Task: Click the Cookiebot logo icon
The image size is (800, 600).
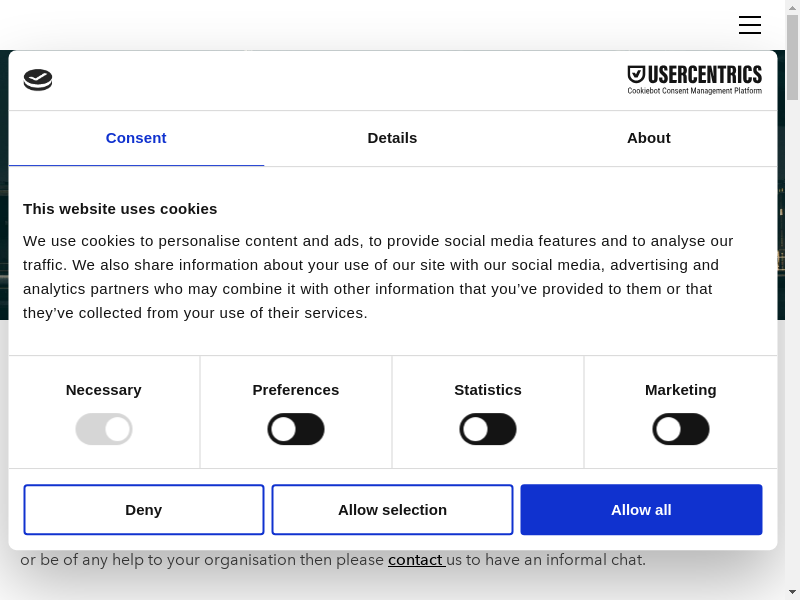Action: click(38, 80)
